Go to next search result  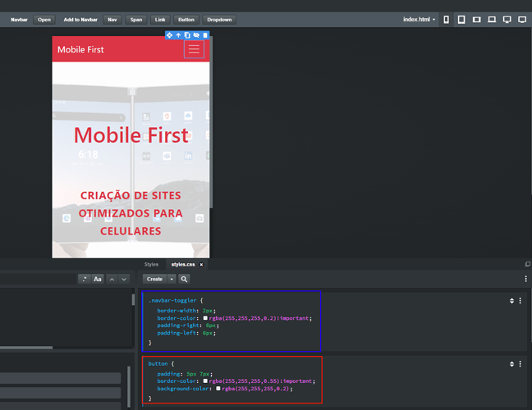(x=124, y=279)
